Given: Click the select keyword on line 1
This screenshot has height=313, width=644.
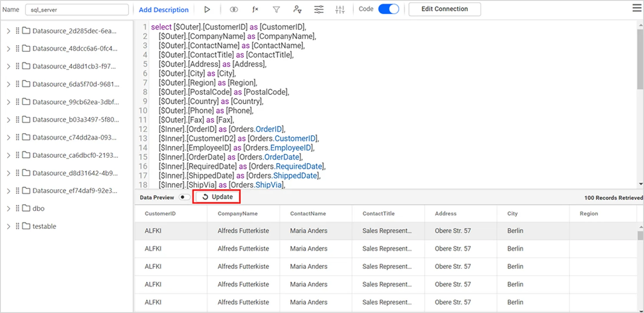Looking at the screenshot, I should click(x=161, y=27).
